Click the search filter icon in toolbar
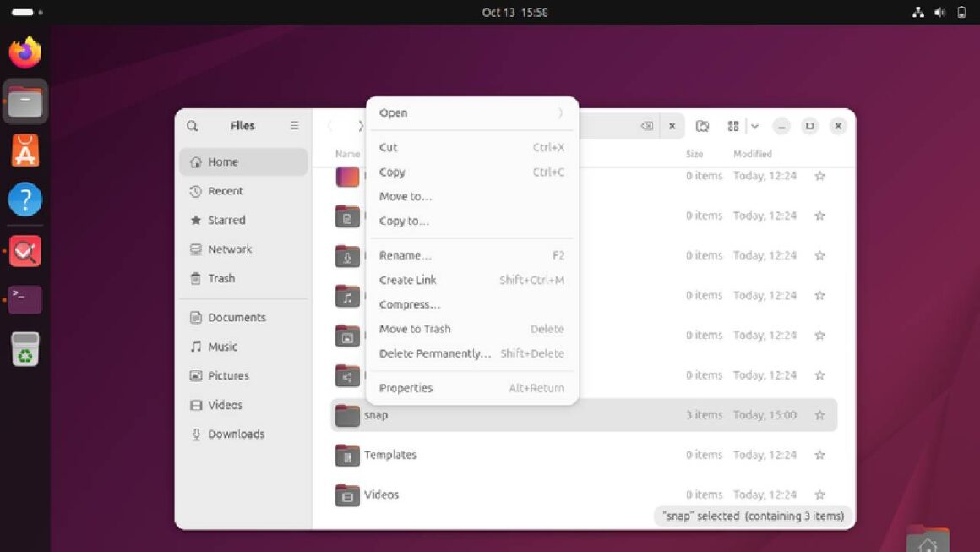This screenshot has width=980, height=552. coord(703,126)
